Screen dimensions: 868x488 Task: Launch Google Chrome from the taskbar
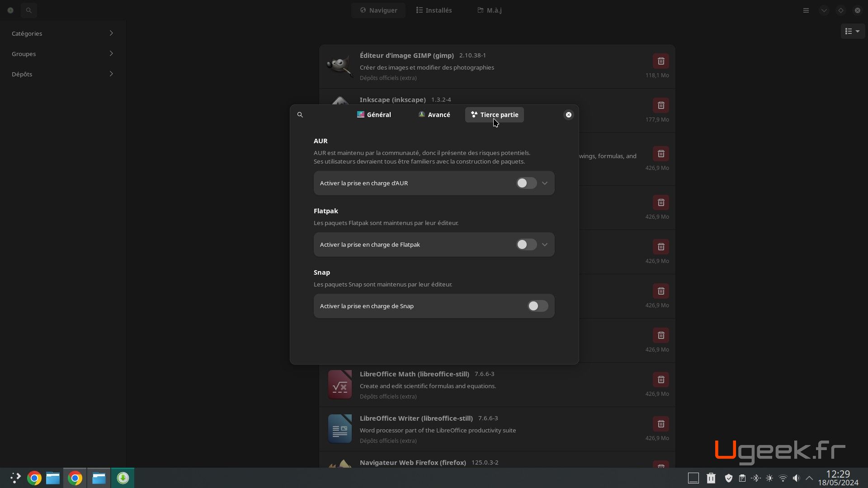[33, 478]
